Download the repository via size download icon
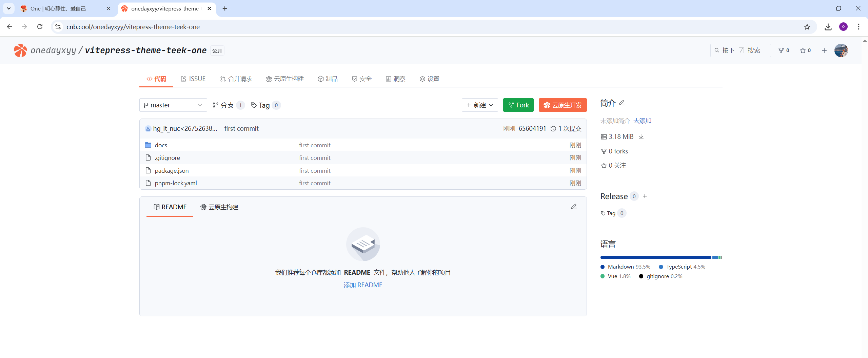Viewport: 868px width, 358px height. click(x=641, y=137)
